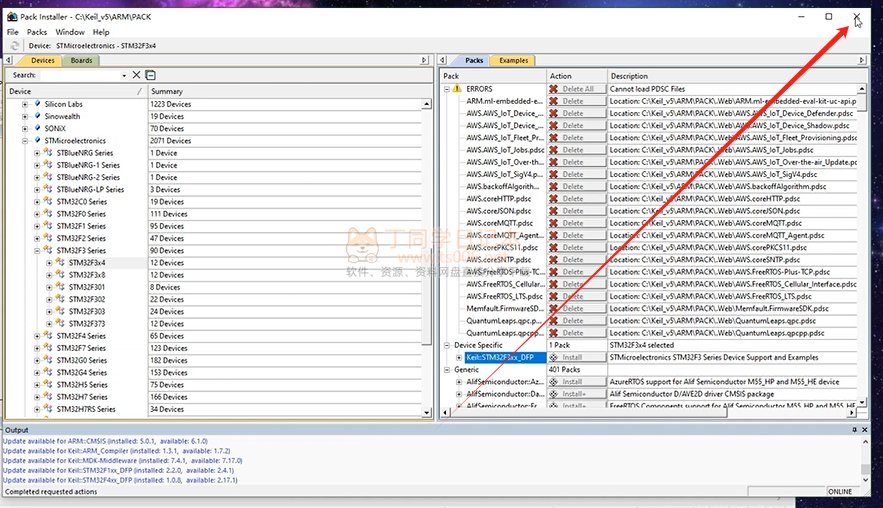Image resolution: width=883 pixels, height=508 pixels.
Task: Open the search history dropdown arrow
Action: coord(126,75)
